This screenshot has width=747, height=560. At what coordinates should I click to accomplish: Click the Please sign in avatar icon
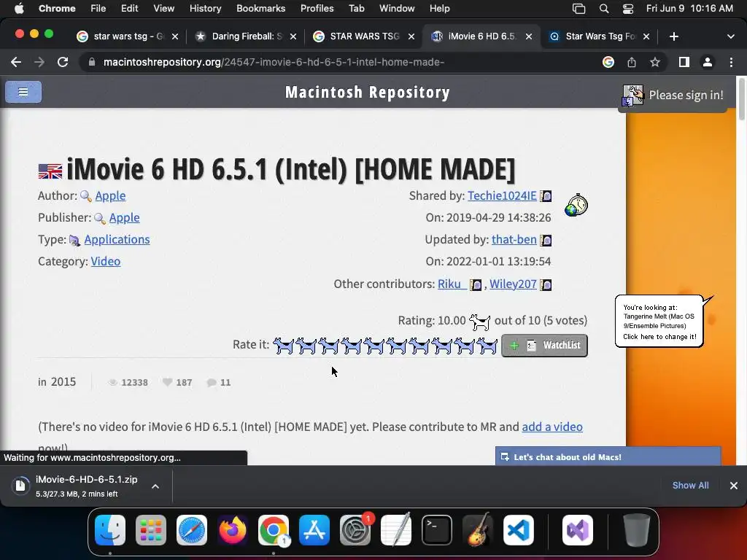click(x=632, y=96)
